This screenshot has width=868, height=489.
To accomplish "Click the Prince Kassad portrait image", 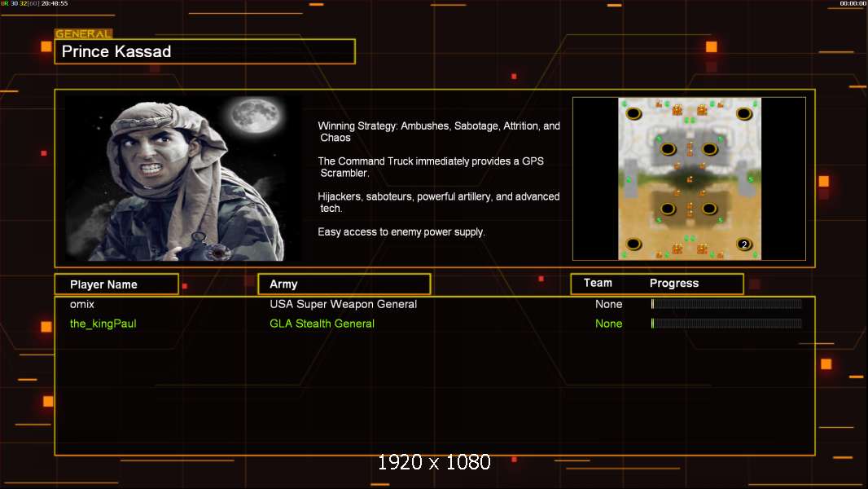I will [182, 178].
